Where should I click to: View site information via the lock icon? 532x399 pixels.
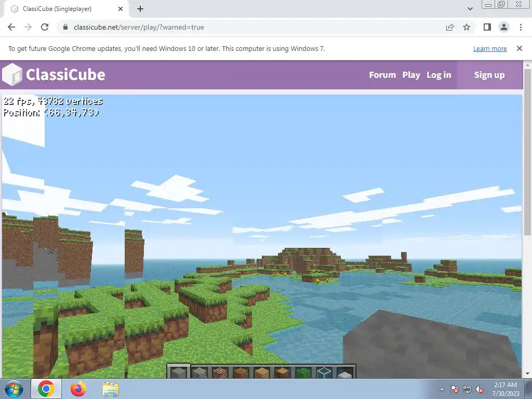tap(65, 27)
